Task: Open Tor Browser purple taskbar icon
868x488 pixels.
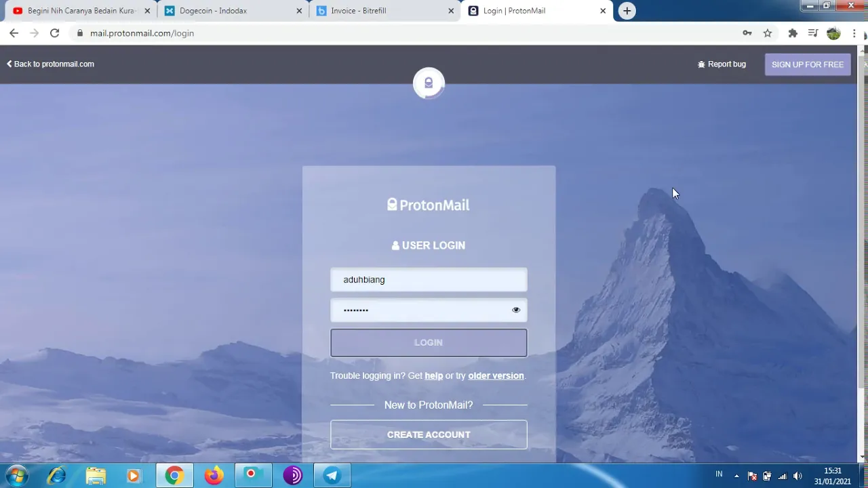Action: click(293, 476)
